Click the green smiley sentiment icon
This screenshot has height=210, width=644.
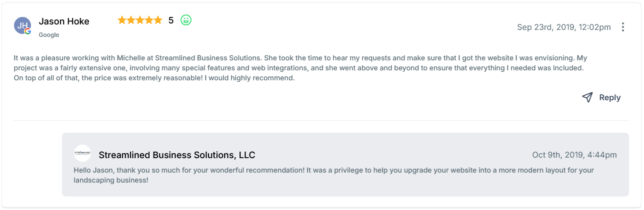tap(186, 20)
